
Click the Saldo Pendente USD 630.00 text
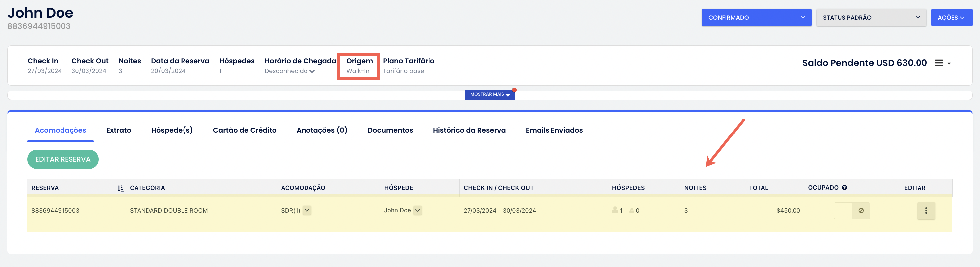[x=864, y=63]
